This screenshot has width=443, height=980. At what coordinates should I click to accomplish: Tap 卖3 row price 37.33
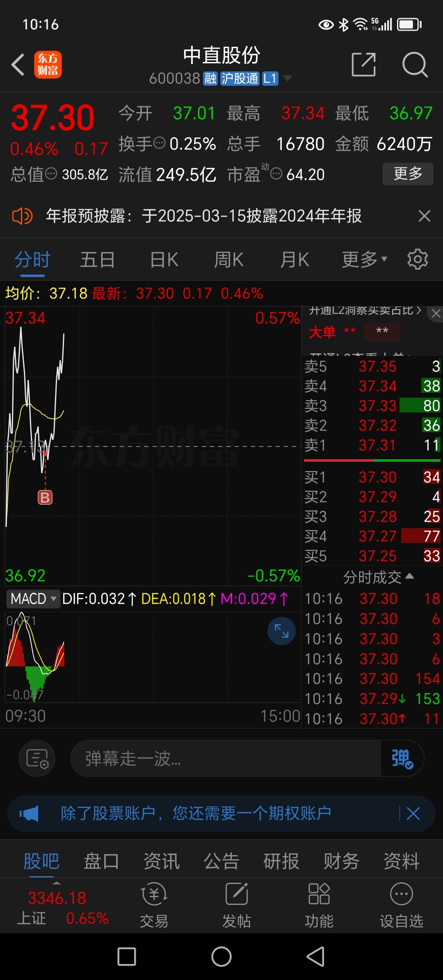[377, 405]
